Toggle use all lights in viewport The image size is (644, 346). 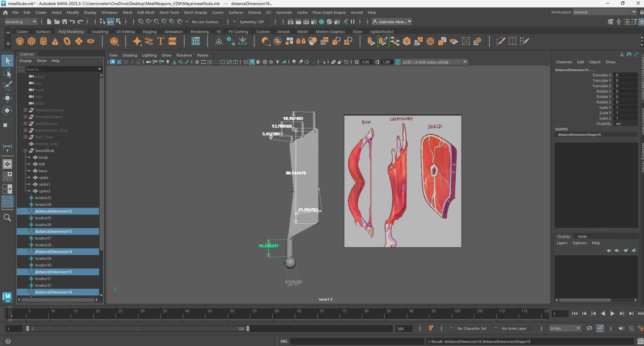277,62
